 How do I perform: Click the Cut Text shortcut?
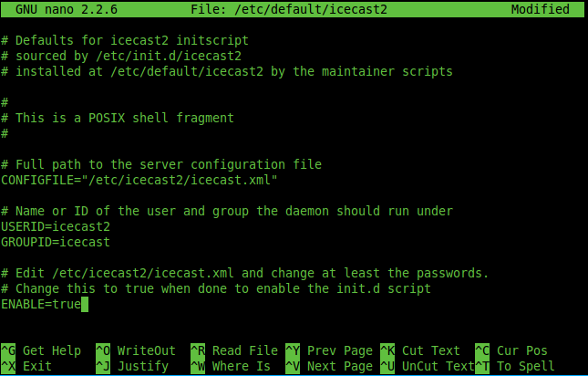coord(430,350)
